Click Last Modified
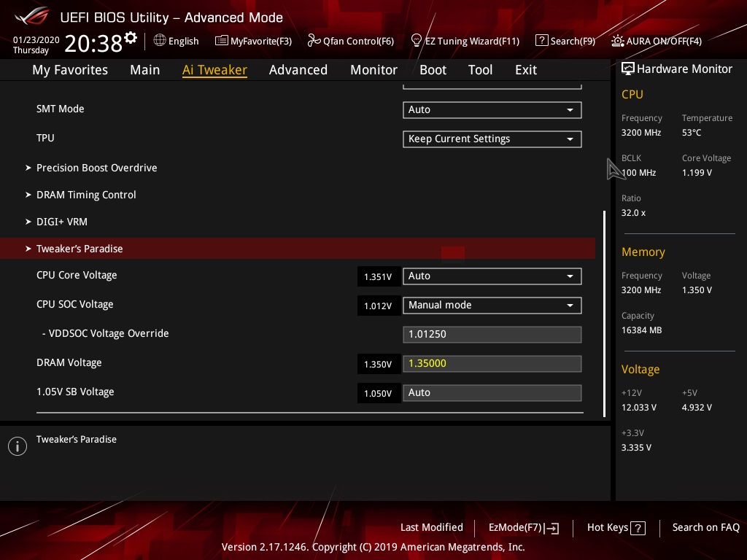The width and height of the screenshot is (747, 560). pos(432,528)
